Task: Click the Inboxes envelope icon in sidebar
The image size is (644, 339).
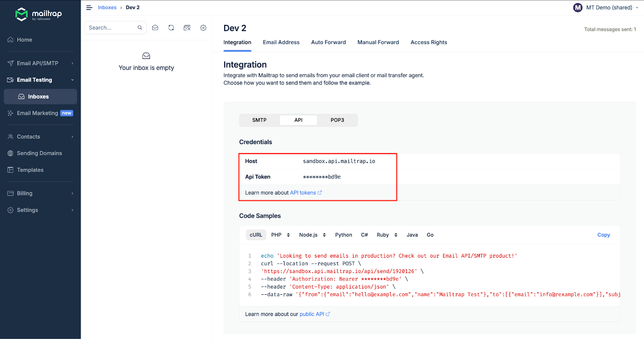Action: tap(21, 97)
